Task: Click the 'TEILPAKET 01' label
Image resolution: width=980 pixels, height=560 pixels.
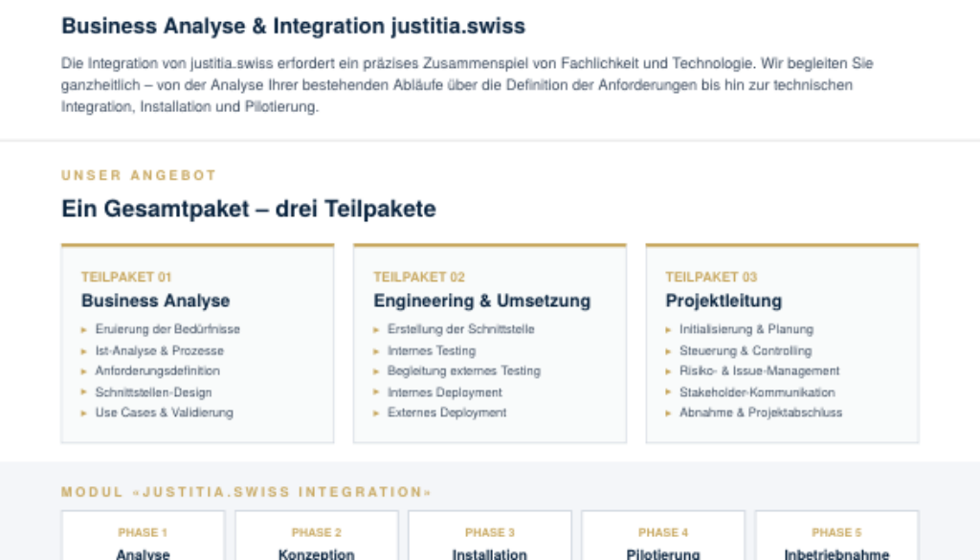Action: [126, 277]
